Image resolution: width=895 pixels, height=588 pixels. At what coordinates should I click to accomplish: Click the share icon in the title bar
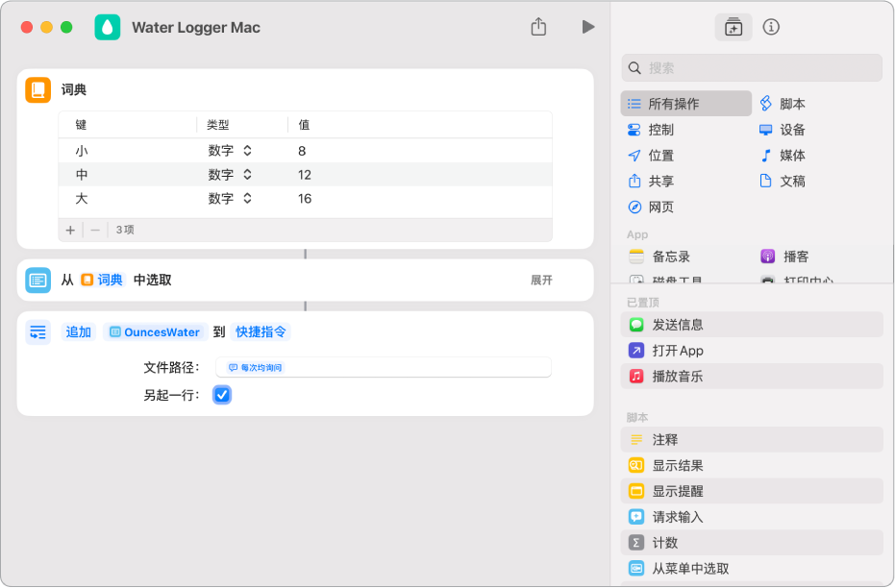pyautogui.click(x=538, y=26)
